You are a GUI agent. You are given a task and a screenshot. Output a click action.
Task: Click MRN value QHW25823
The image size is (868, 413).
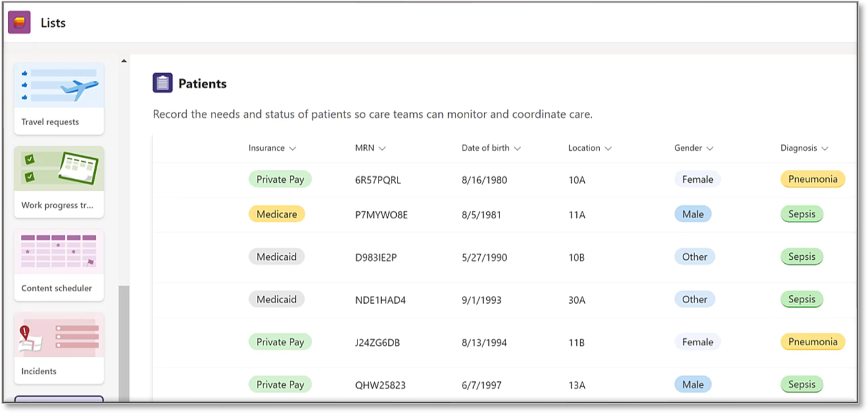380,385
